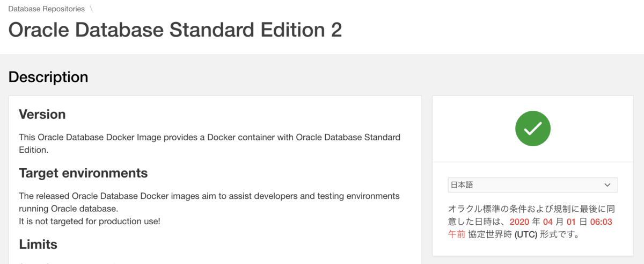Select the Description section heading
644x264 pixels.
[48, 77]
